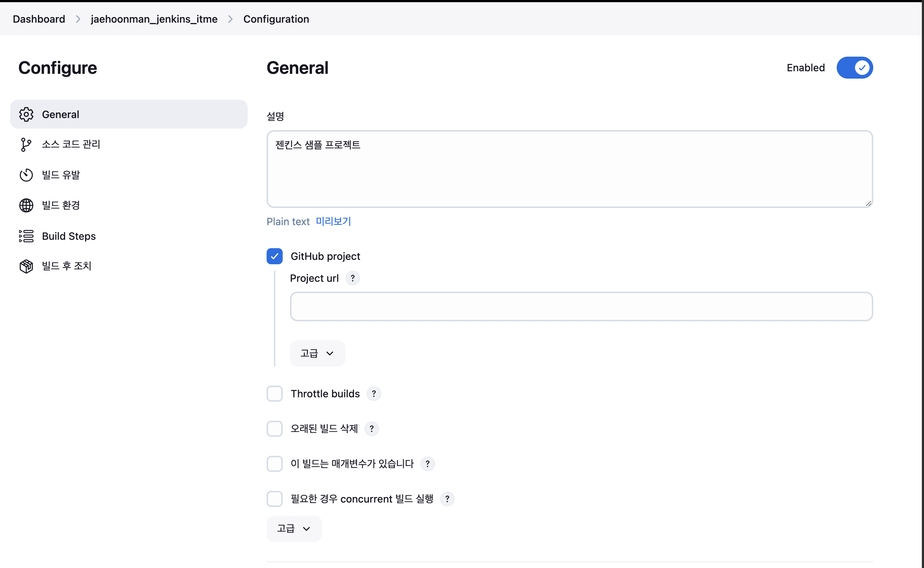Click the description textarea resize handle
This screenshot has width=924, height=568.
(x=868, y=204)
